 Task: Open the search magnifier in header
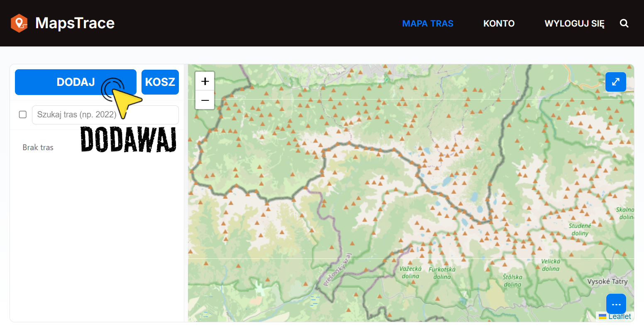coord(624,23)
